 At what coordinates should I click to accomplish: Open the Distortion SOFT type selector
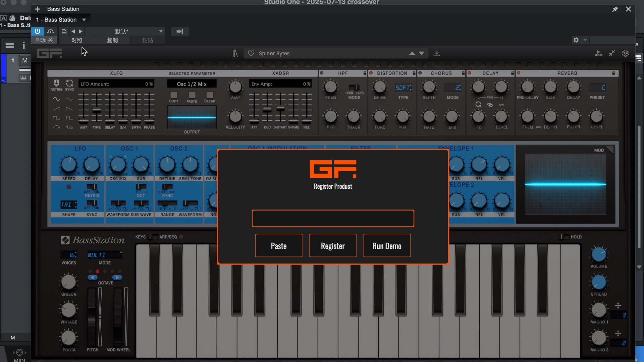click(403, 87)
